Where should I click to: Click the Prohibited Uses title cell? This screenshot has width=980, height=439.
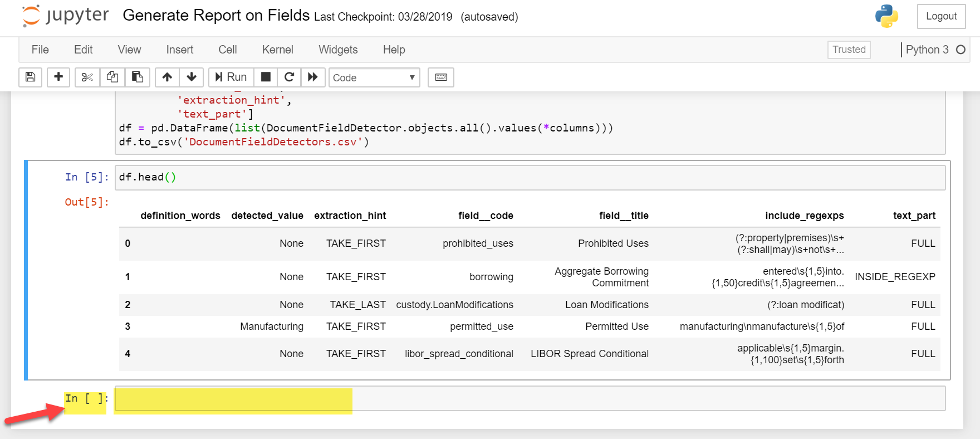coord(613,243)
